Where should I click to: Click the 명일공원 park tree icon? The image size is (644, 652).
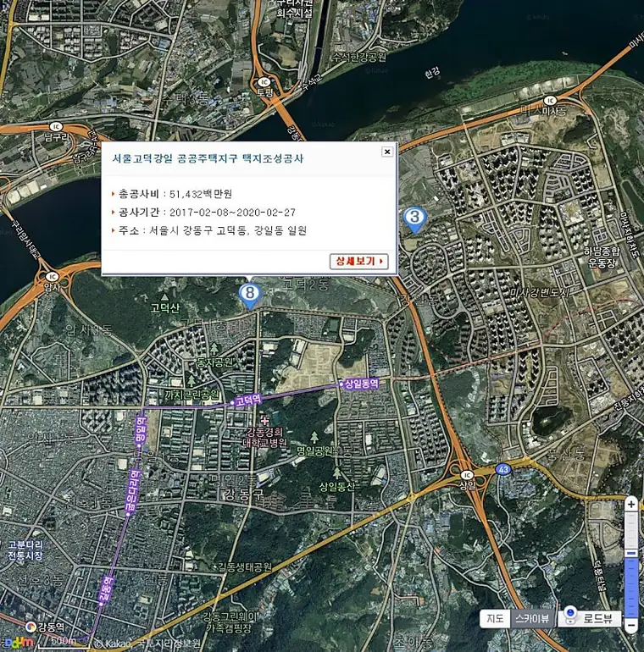click(x=314, y=437)
